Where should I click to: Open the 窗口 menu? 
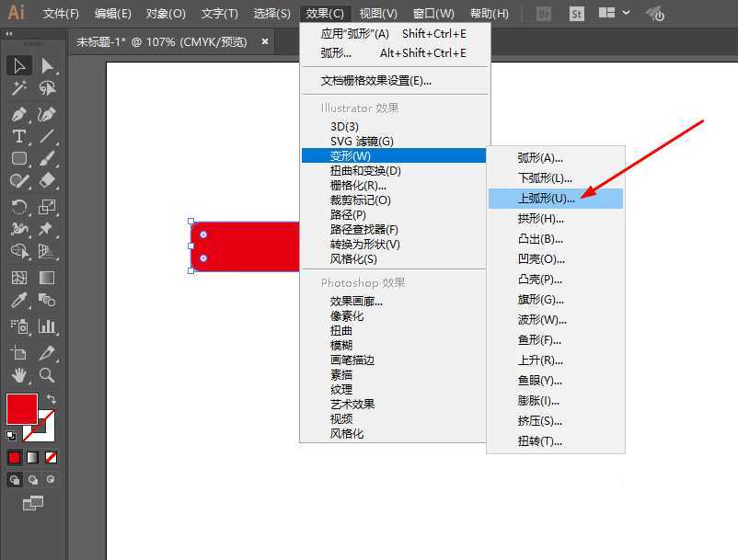[433, 13]
